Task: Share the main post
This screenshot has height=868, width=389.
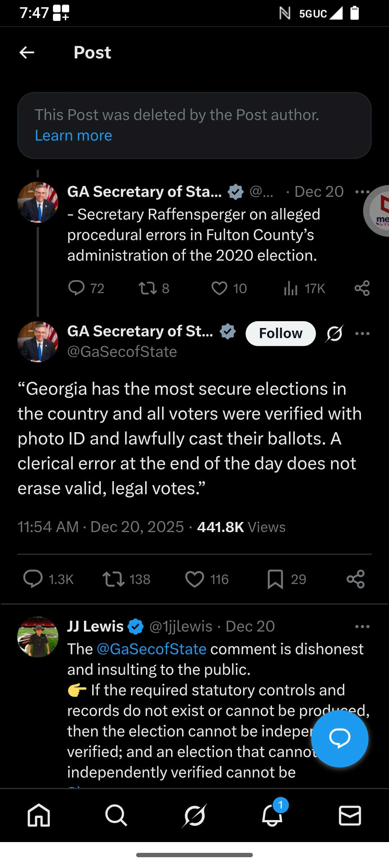Action: pyautogui.click(x=356, y=579)
